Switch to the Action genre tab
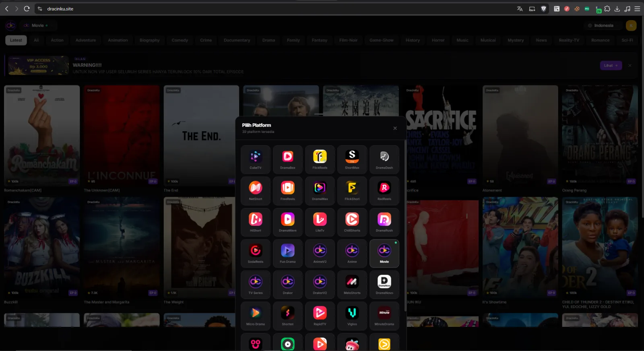 click(57, 40)
